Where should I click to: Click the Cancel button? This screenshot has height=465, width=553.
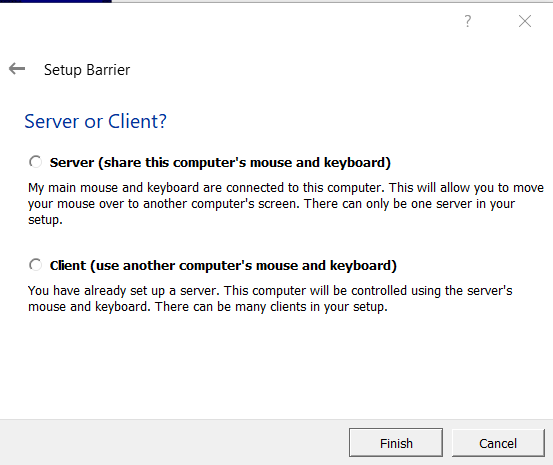point(498,443)
